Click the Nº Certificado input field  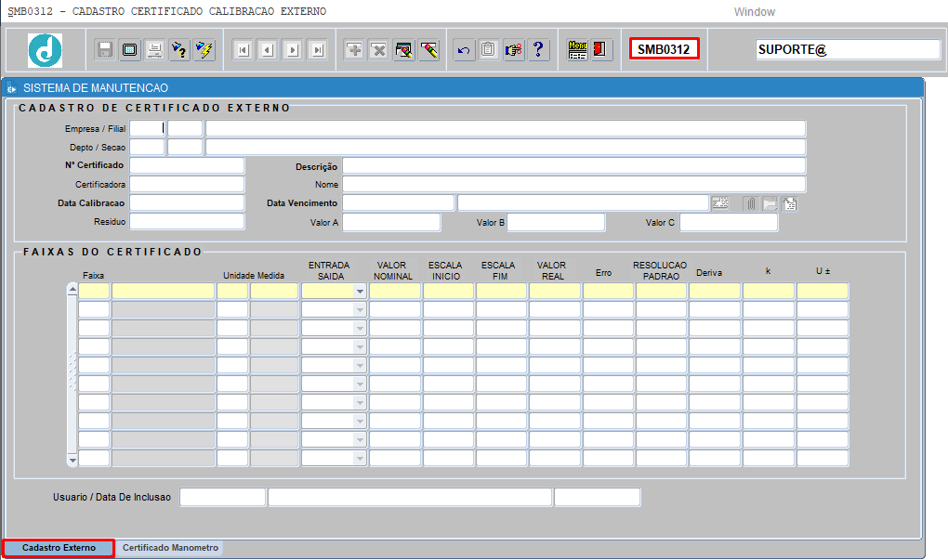187,165
